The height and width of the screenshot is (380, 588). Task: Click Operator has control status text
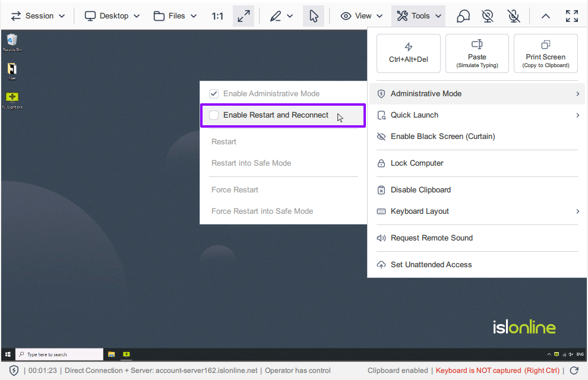pyautogui.click(x=298, y=370)
